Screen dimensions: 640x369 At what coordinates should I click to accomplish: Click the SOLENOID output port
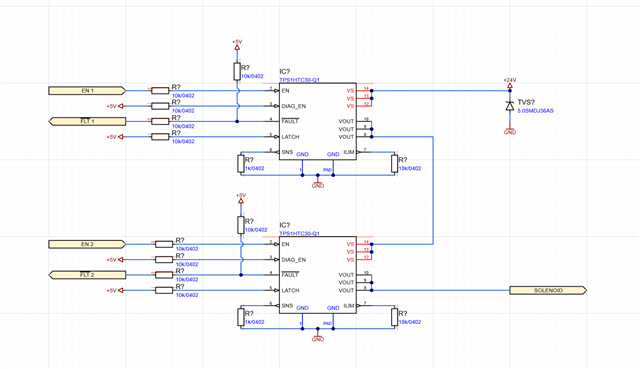(548, 290)
